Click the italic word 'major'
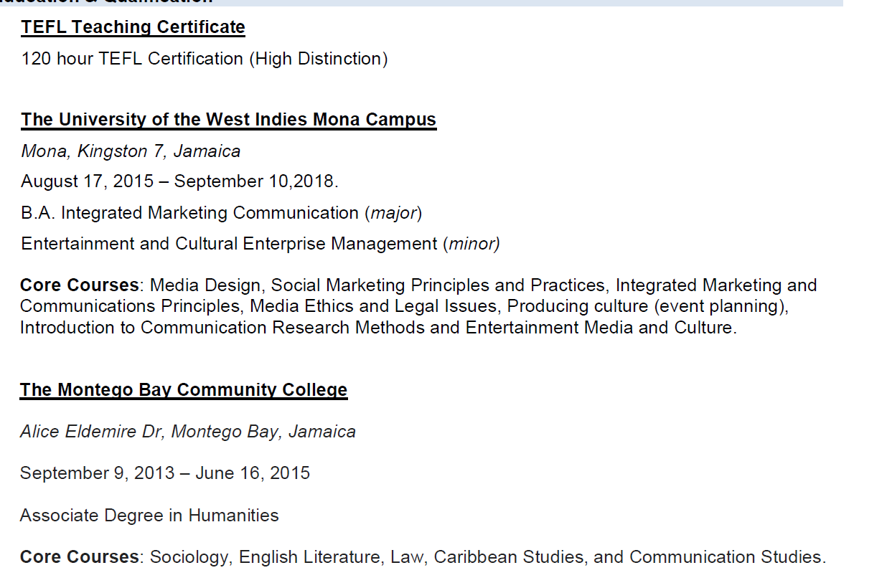 [393, 213]
